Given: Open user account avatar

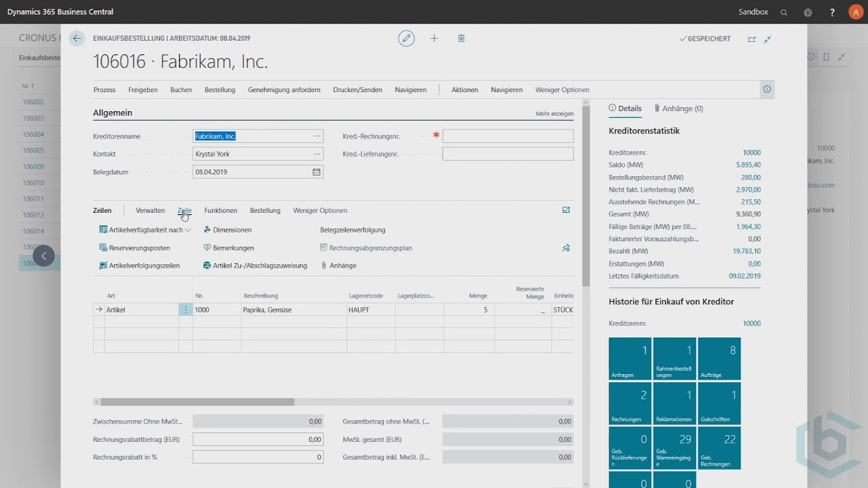Looking at the screenshot, I should click(x=856, y=12).
